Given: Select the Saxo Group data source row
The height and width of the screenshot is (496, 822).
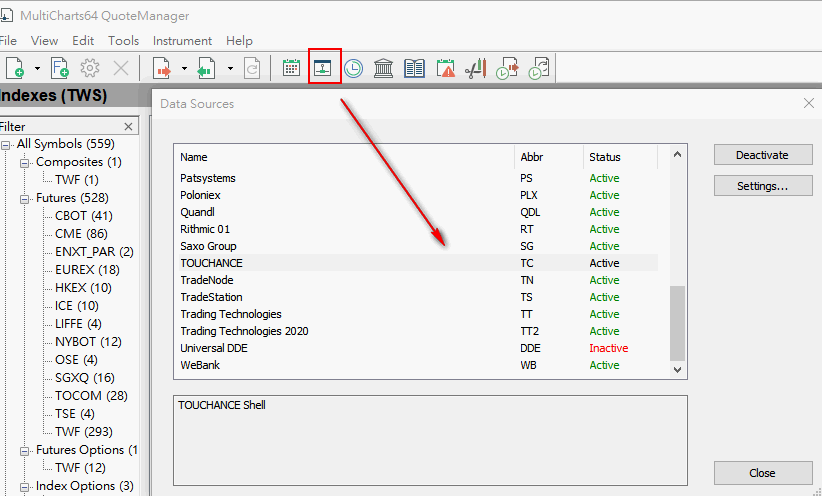Looking at the screenshot, I should pyautogui.click(x=416, y=246).
